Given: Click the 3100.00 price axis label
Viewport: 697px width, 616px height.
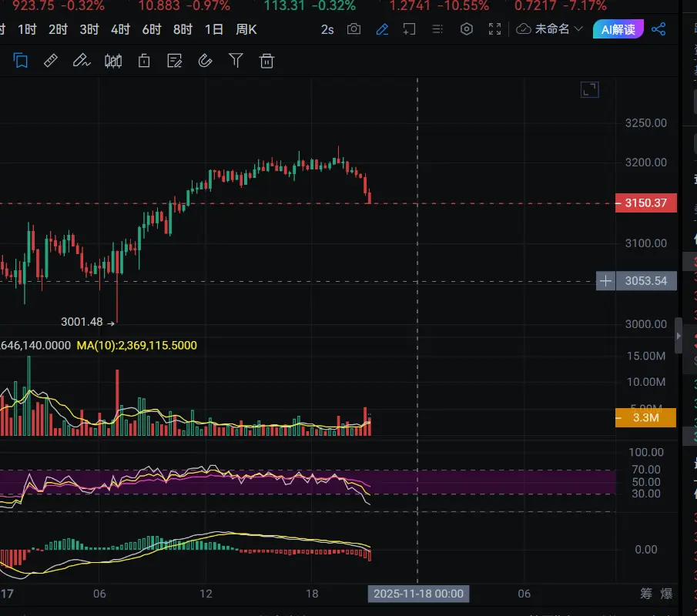Looking at the screenshot, I should (x=646, y=243).
